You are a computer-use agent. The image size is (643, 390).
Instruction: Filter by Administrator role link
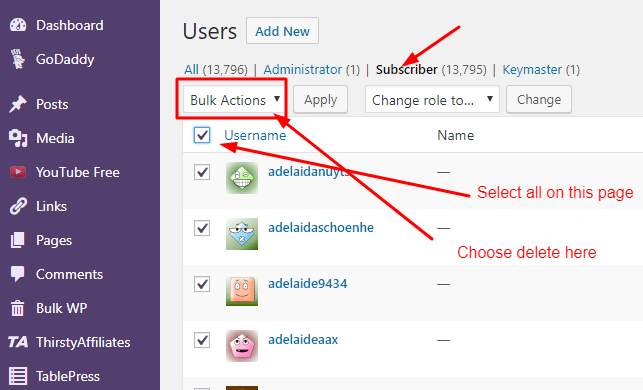[x=303, y=69]
